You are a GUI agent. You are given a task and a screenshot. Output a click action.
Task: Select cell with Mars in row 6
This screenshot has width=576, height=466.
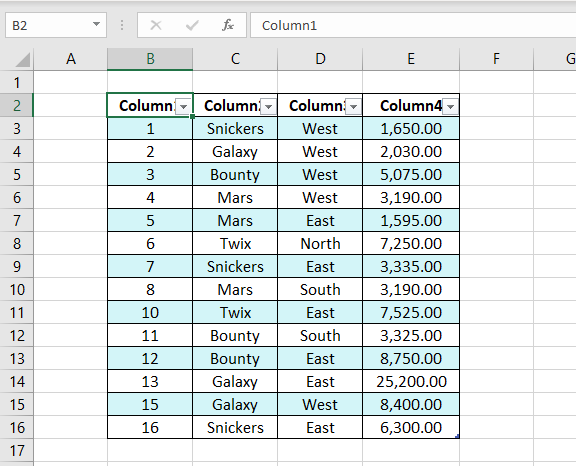tap(235, 198)
